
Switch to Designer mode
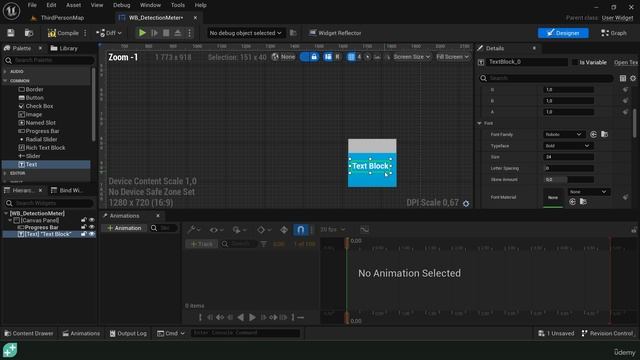pyautogui.click(x=563, y=33)
